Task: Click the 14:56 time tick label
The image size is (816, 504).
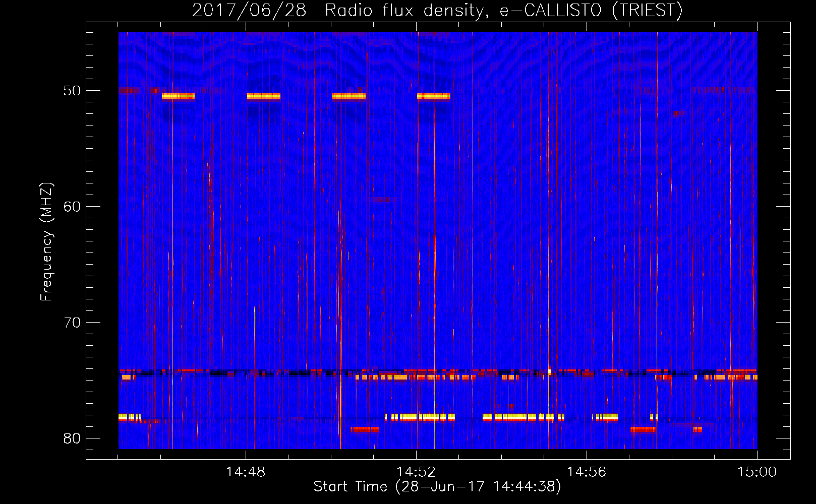Action: click(587, 472)
